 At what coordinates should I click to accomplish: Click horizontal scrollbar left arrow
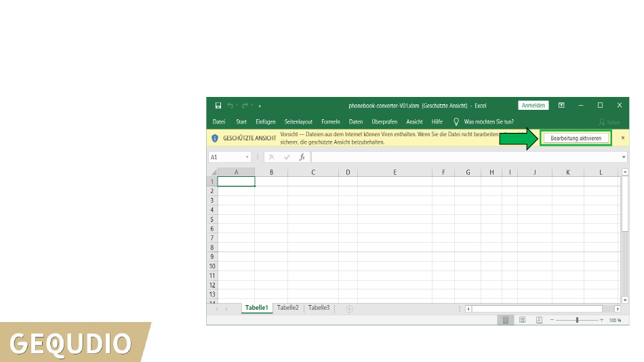pyautogui.click(x=468, y=308)
